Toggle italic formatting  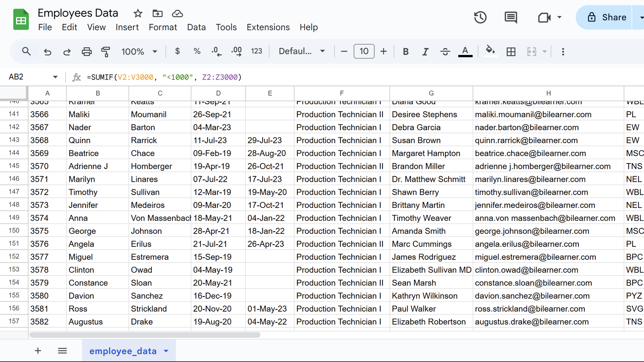coord(425,51)
